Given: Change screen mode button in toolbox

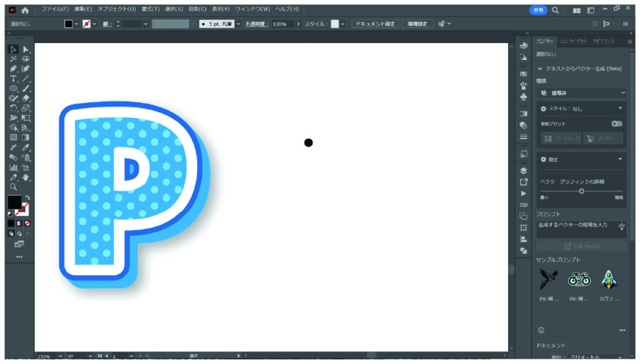Looking at the screenshot, I should pyautogui.click(x=19, y=244).
